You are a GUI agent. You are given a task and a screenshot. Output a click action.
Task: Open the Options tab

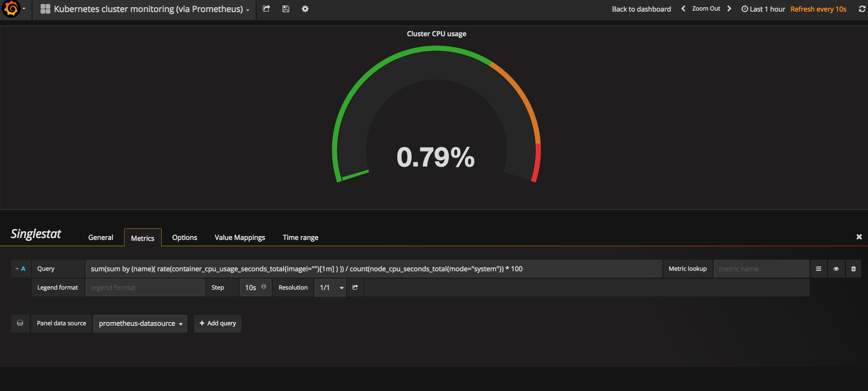pyautogui.click(x=184, y=237)
